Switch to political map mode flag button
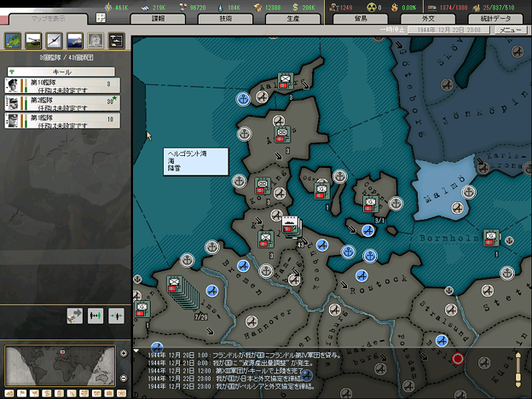 [21, 393]
